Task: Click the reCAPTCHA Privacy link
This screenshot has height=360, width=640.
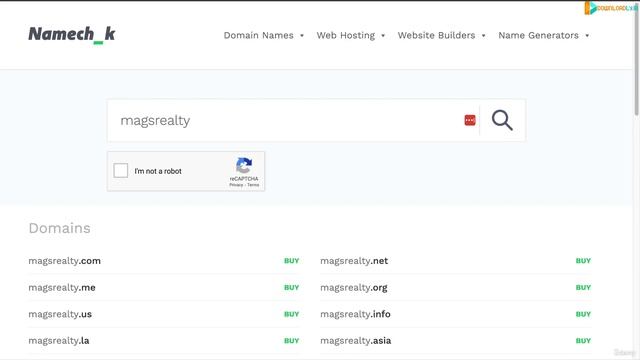Action: (x=236, y=185)
